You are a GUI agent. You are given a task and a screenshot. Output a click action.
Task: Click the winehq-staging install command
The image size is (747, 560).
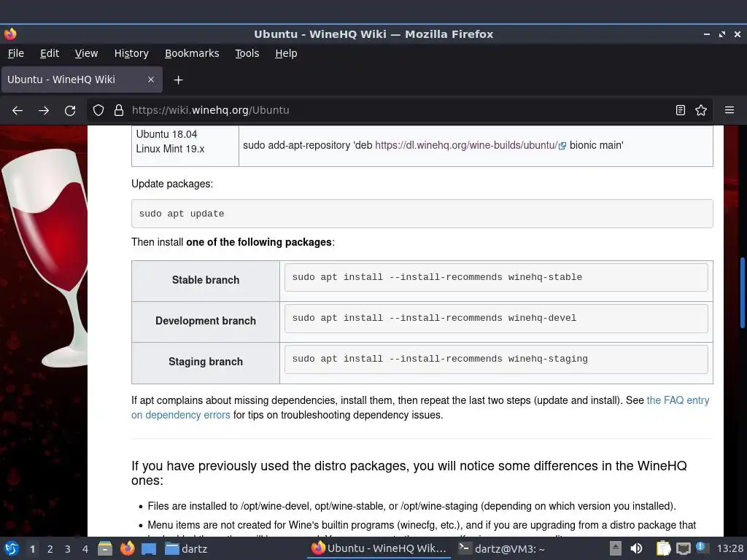[x=496, y=359]
